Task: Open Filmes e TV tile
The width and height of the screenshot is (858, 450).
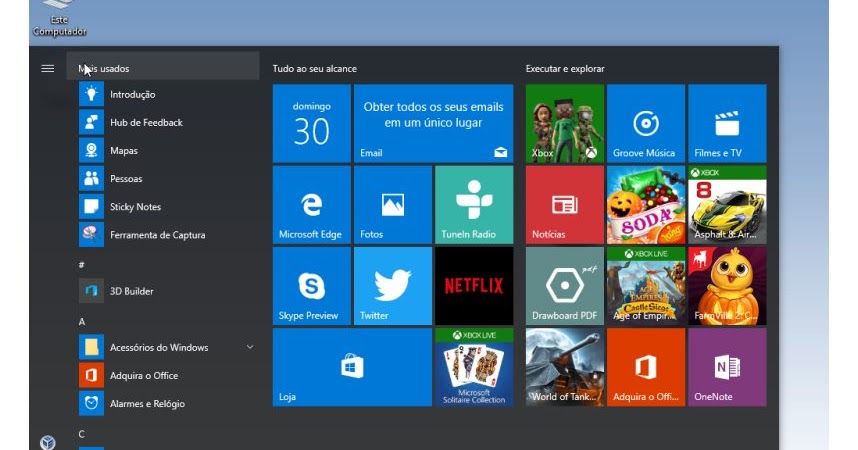Action: pyautogui.click(x=727, y=123)
